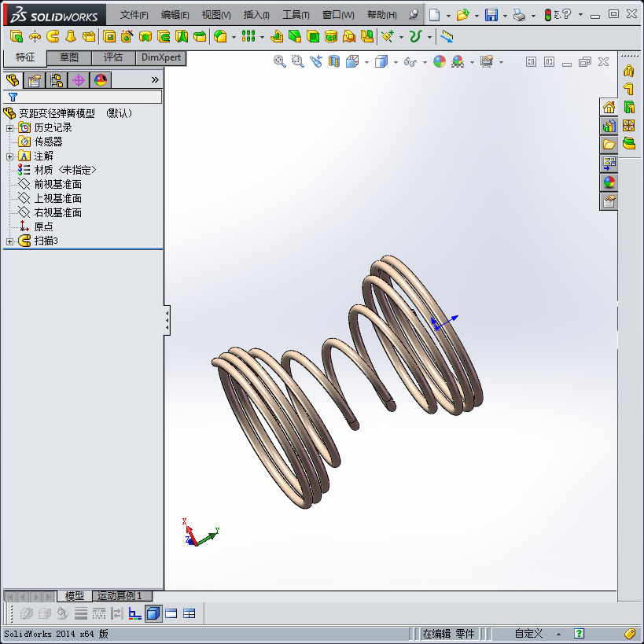Screen dimensions: 644x644
Task: Switch to 运动算例 1 tab
Action: 122,595
